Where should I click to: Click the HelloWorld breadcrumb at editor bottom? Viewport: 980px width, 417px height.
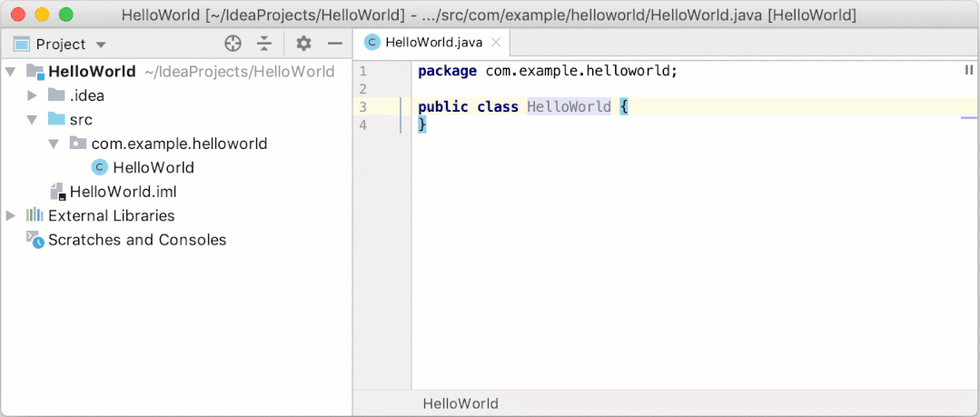460,403
